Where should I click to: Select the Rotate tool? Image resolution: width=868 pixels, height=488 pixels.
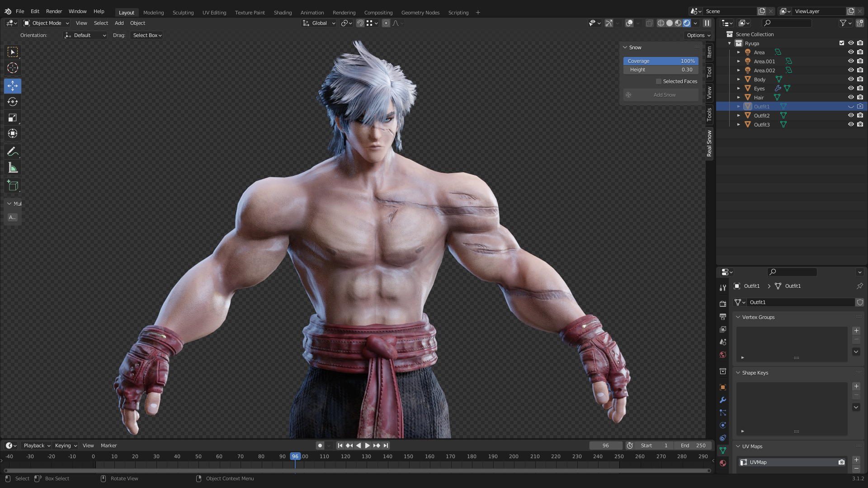coord(13,102)
